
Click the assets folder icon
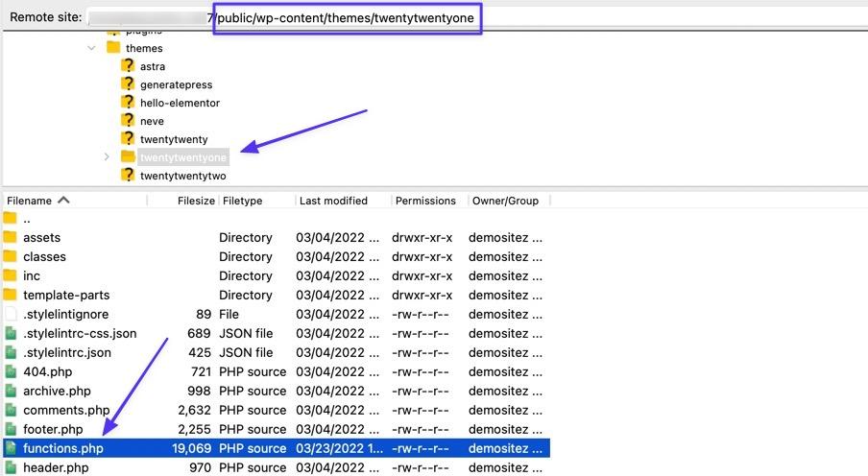point(11,237)
